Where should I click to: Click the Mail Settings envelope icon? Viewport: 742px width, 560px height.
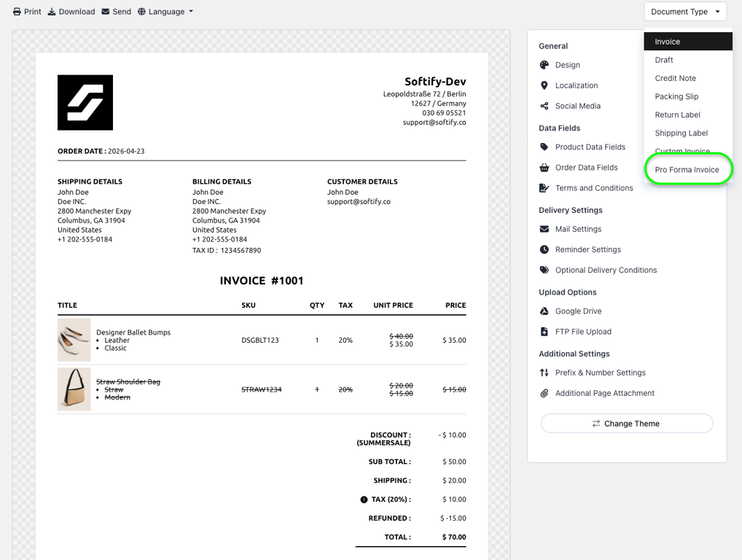544,229
